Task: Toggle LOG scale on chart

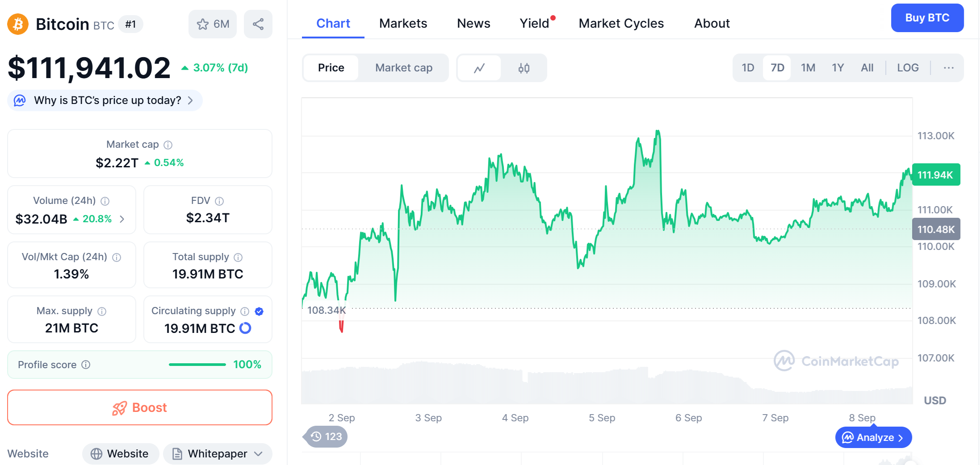Action: click(x=908, y=68)
